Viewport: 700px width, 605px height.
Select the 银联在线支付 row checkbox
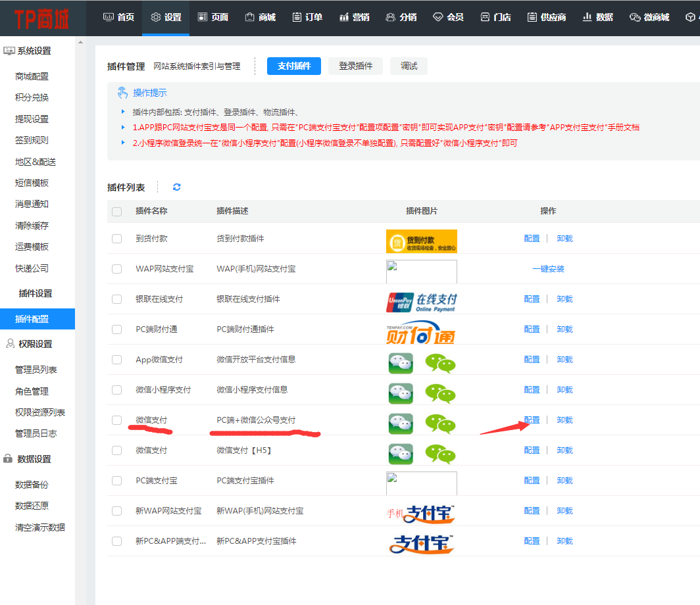click(117, 299)
